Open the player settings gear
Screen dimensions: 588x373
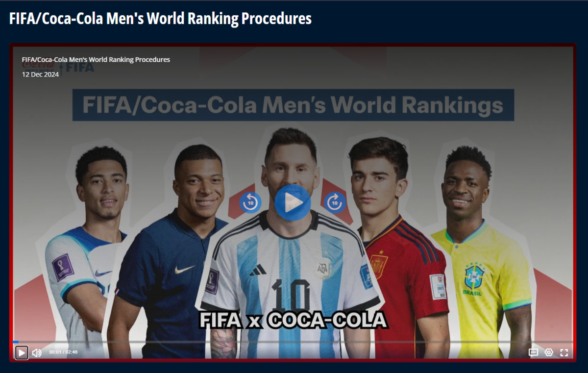549,352
